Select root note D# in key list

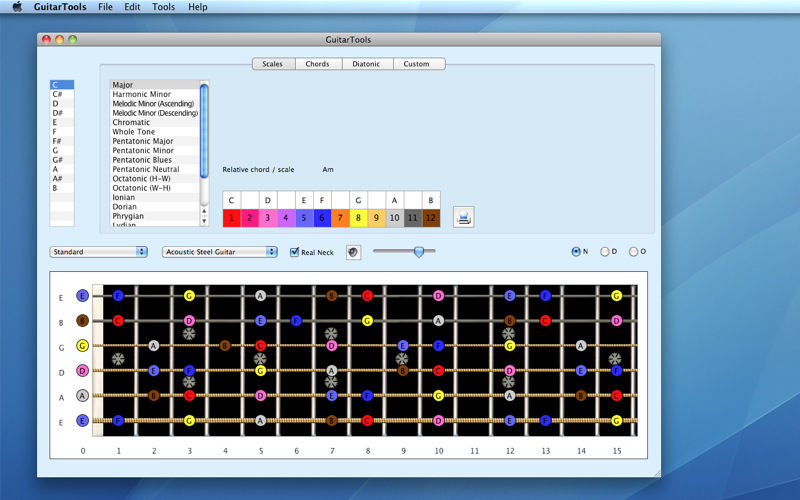(x=62, y=113)
